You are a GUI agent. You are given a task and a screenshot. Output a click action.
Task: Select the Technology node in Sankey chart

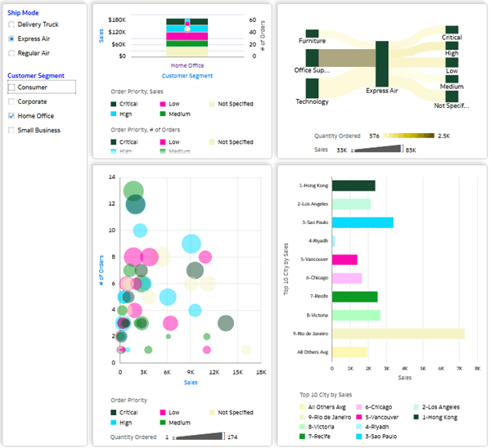[x=313, y=88]
